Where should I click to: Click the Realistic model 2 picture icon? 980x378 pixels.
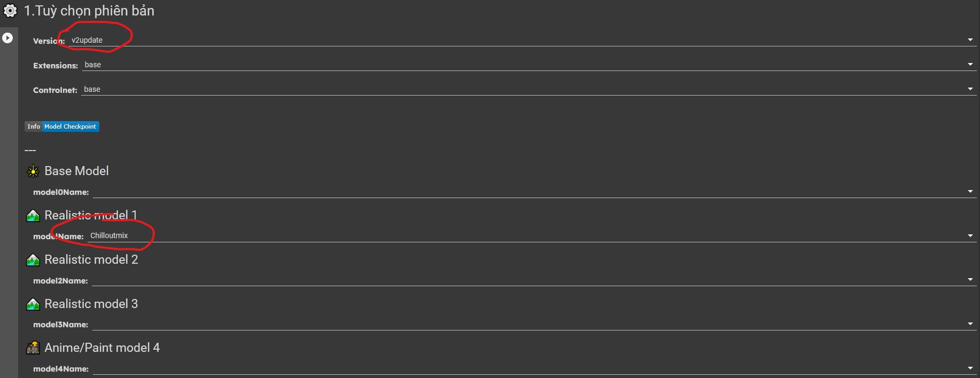[x=33, y=260]
